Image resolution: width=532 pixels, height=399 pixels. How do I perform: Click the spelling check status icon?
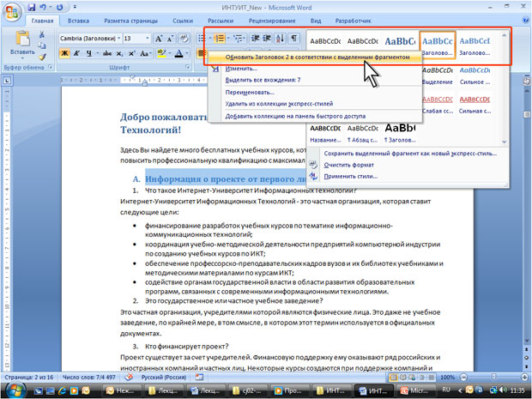pos(129,378)
